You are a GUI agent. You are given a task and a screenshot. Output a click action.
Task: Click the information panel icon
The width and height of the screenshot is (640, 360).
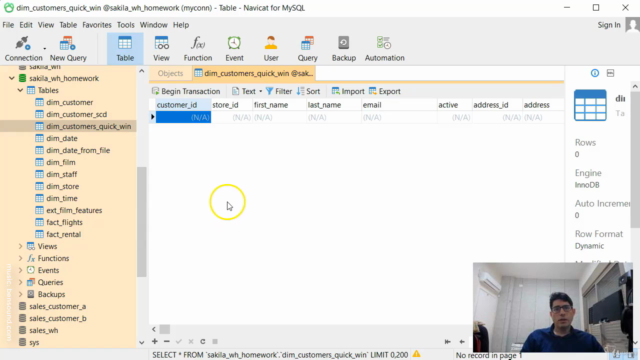pos(595,73)
